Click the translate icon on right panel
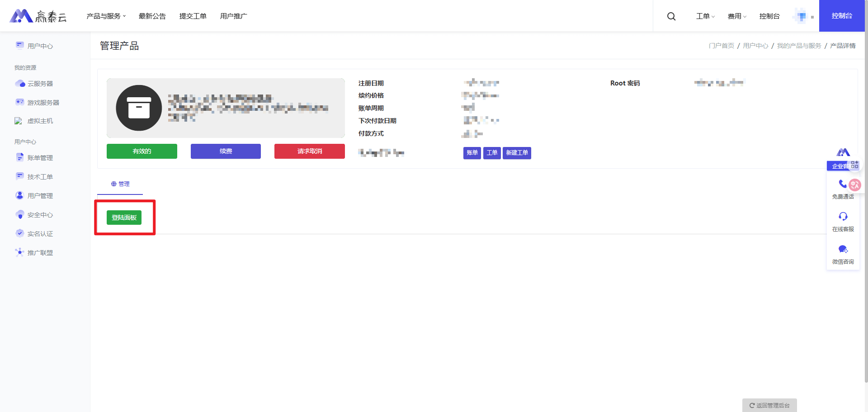Viewport: 868px width, 412px height. (854, 185)
